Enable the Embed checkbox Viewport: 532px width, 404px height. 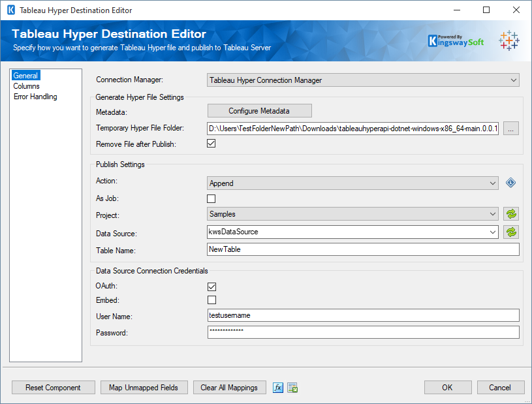(x=211, y=300)
